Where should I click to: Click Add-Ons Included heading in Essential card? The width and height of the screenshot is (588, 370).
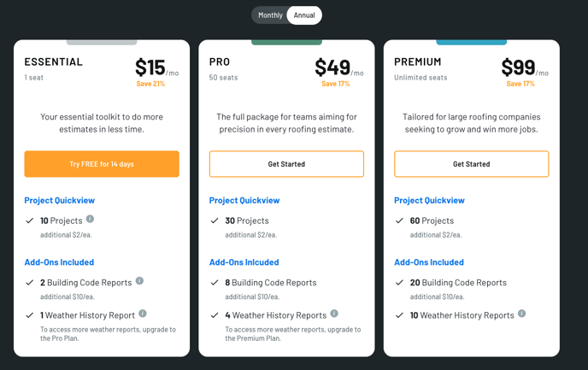pyautogui.click(x=59, y=262)
